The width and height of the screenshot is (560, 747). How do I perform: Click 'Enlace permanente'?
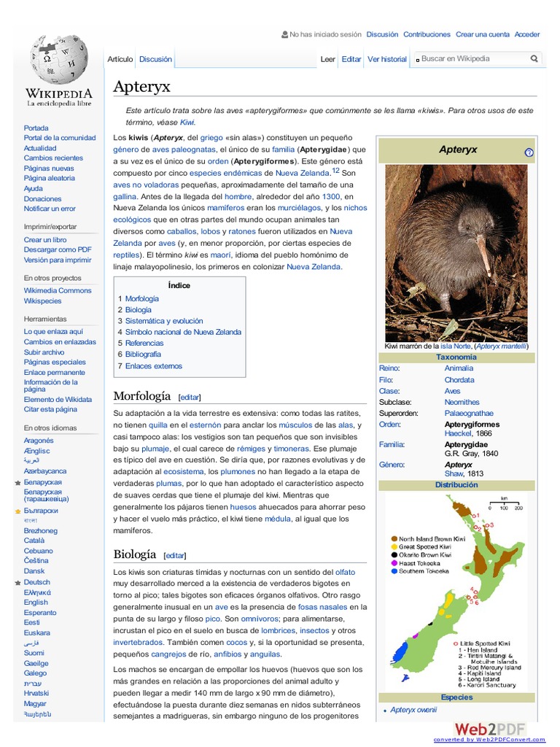(x=55, y=373)
